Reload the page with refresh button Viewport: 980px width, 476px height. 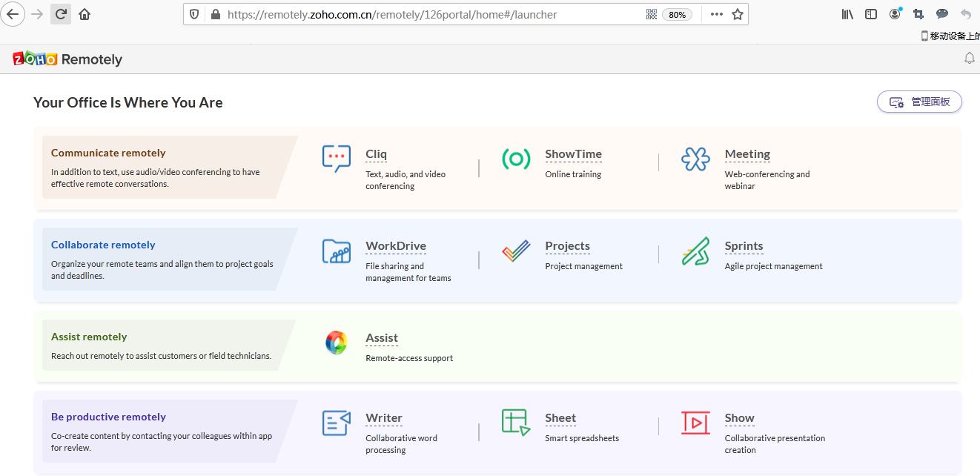pos(61,14)
